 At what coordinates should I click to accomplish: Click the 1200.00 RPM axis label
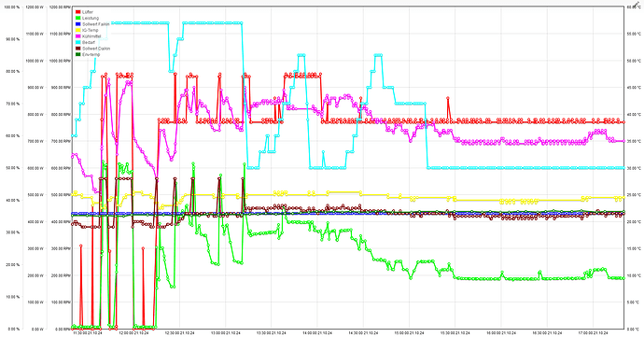point(60,7)
